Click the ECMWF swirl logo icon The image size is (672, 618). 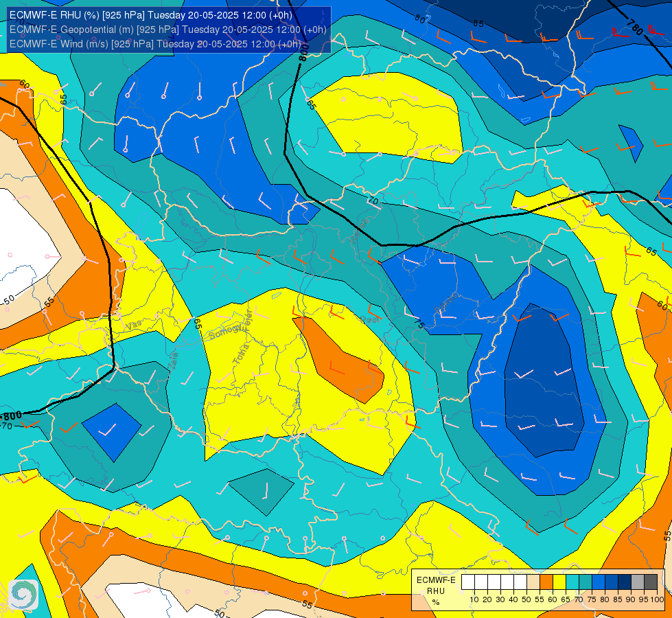[23, 595]
